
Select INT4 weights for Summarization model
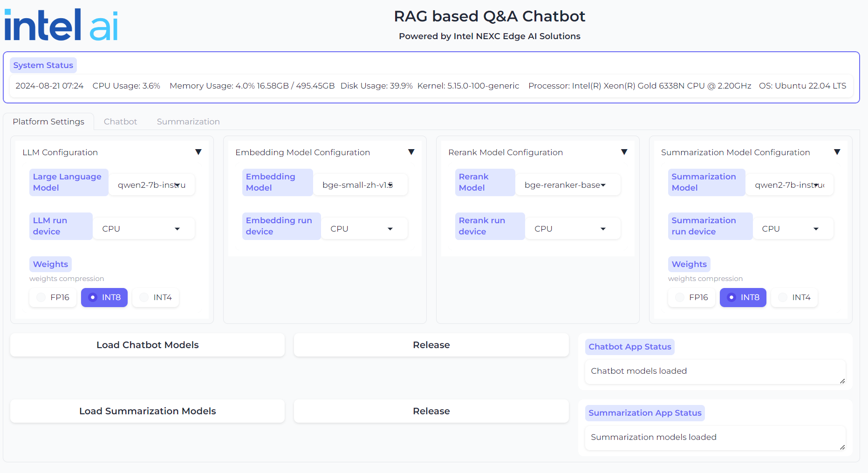point(794,297)
